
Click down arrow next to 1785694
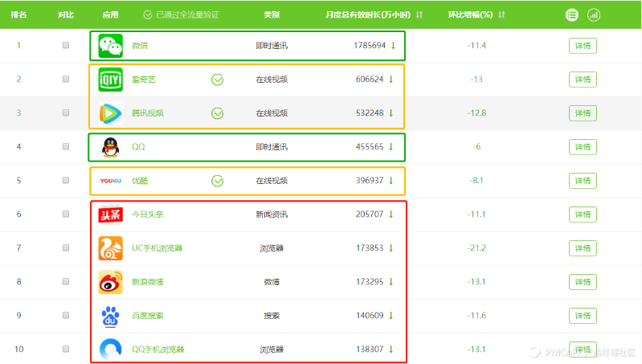pyautogui.click(x=393, y=46)
